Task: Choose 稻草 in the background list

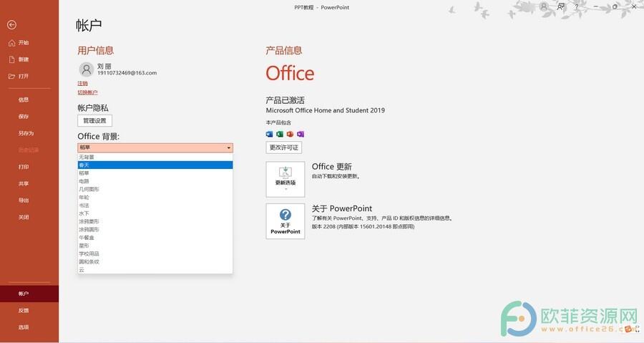Action: click(155, 173)
